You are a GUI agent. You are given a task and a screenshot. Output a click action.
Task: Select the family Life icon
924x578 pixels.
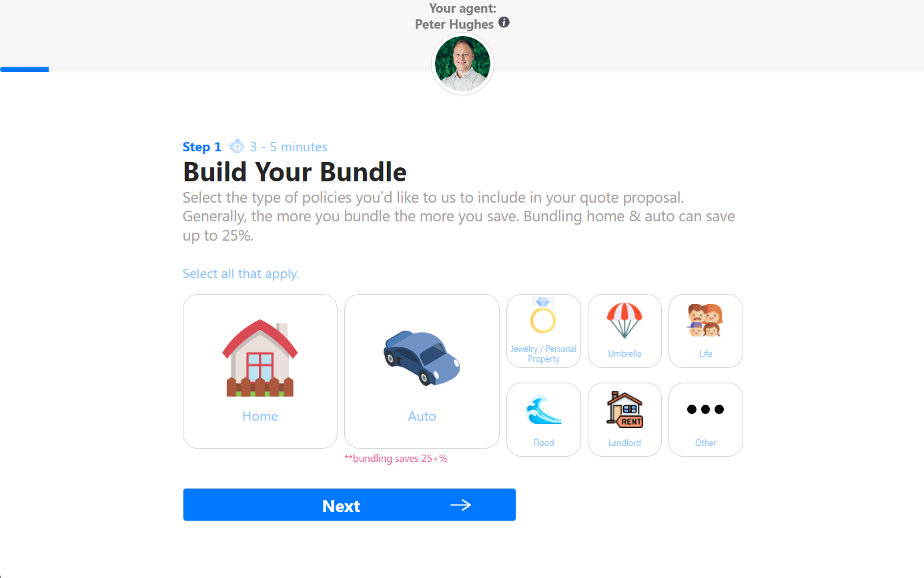pos(705,321)
